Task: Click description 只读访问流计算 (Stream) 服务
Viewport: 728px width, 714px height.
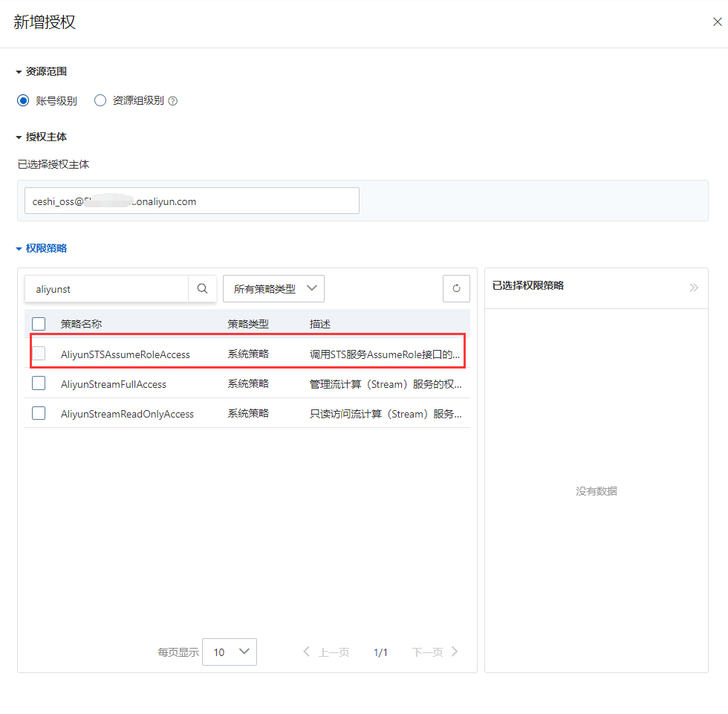Action: click(386, 414)
